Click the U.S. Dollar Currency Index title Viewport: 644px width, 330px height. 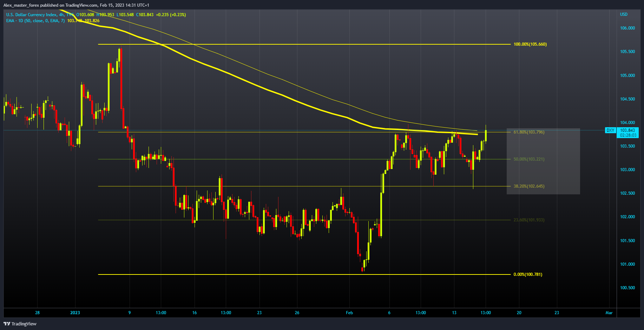coord(31,15)
